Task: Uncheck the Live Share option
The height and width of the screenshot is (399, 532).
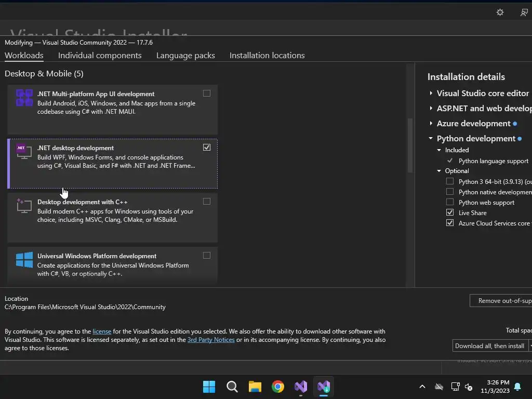Action: point(450,212)
